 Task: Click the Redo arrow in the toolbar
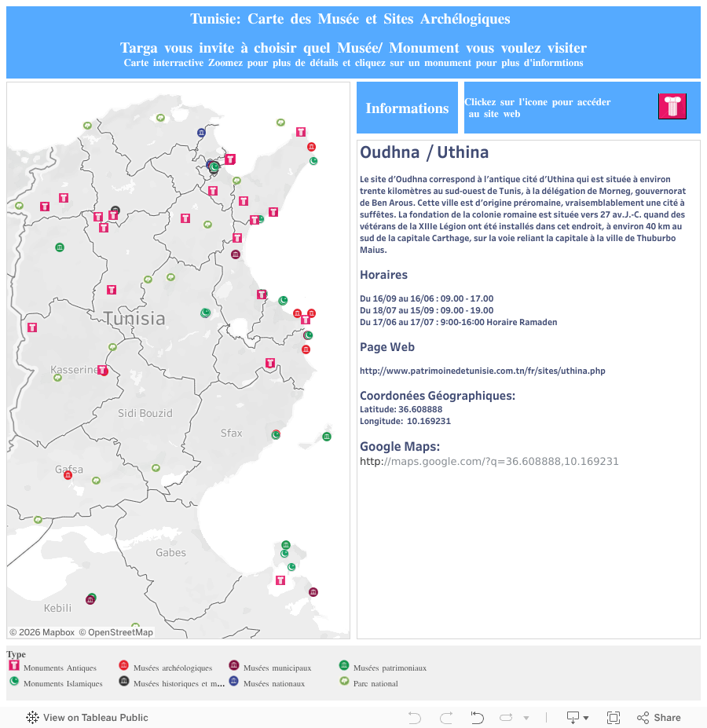(x=446, y=717)
